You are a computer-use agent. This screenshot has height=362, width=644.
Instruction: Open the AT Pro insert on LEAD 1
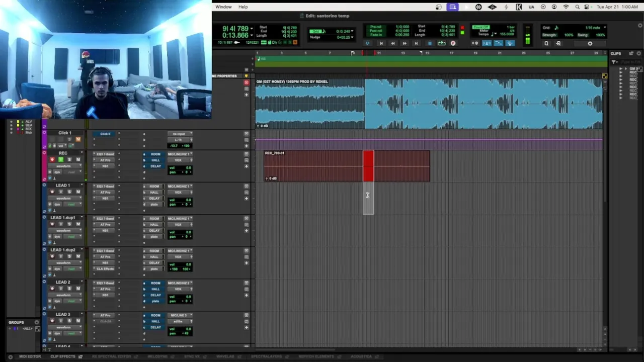[105, 192]
